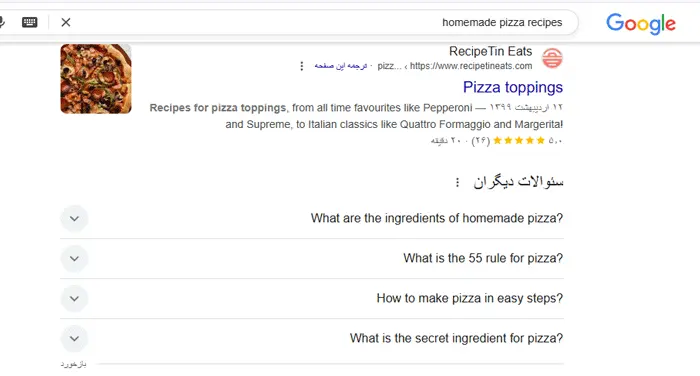This screenshot has height=376, width=700.
Task: Click the feedback link below the questions
Action: point(73,364)
